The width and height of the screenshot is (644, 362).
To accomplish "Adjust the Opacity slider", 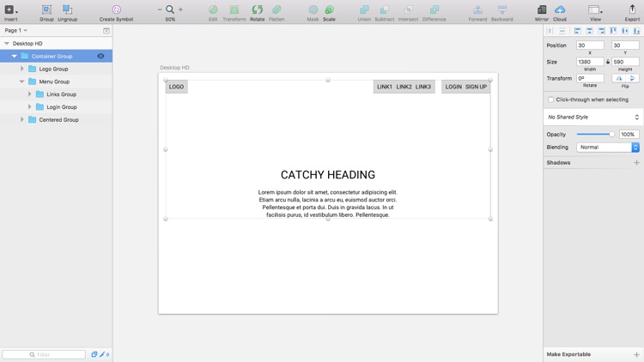I will pos(596,134).
